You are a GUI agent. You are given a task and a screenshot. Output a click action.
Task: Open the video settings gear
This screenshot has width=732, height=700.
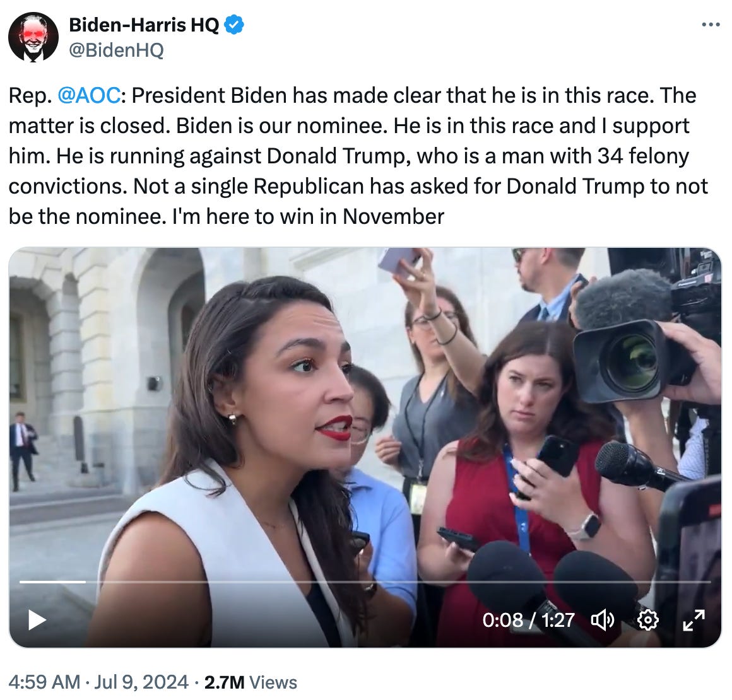(648, 621)
